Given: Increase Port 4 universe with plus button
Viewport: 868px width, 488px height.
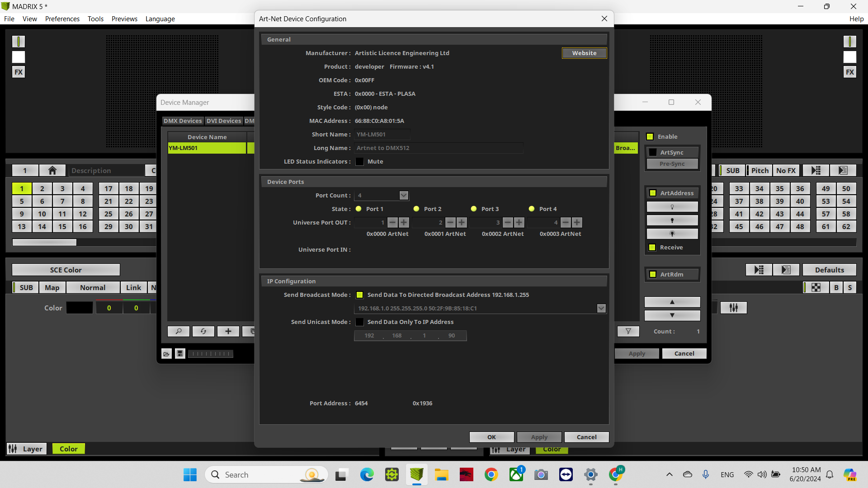Looking at the screenshot, I should (577, 222).
